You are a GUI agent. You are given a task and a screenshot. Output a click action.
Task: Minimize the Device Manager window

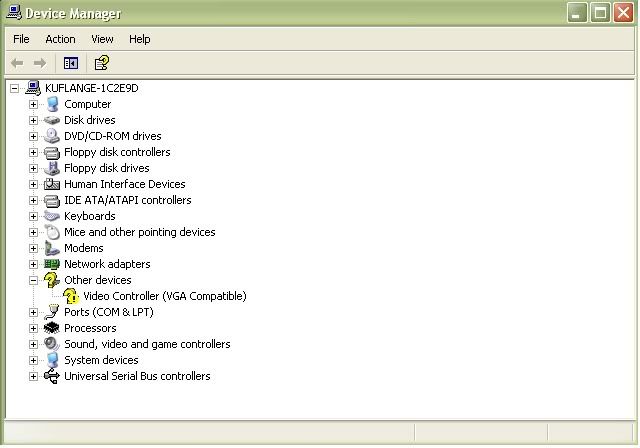pyautogui.click(x=577, y=13)
